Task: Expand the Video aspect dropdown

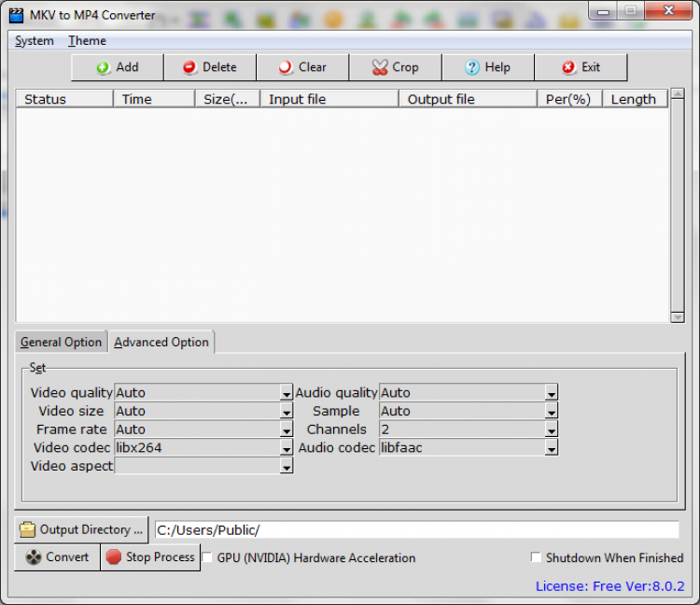Action: [x=287, y=466]
